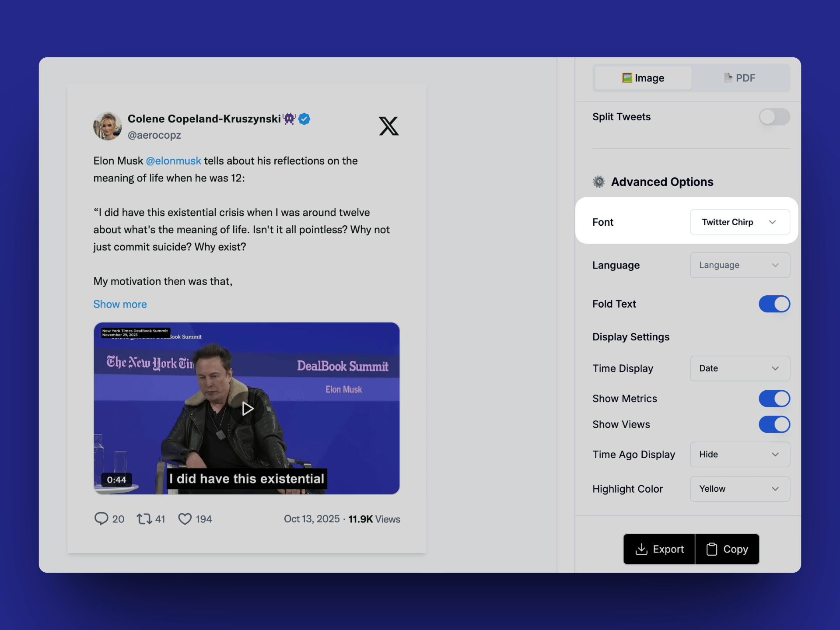Click the pixel alien emoji icon

coord(289,119)
